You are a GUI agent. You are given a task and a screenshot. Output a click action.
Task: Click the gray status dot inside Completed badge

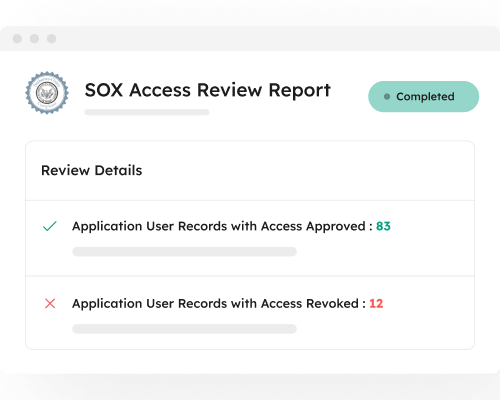click(x=387, y=97)
